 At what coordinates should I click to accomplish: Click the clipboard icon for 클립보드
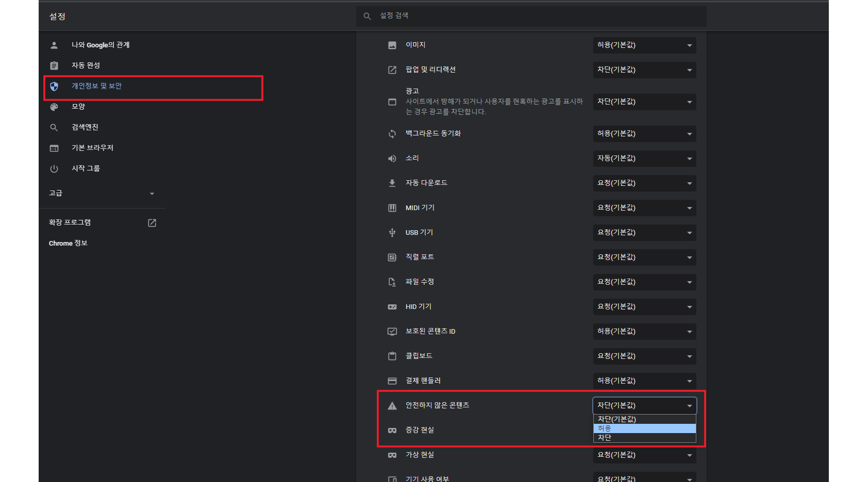392,356
